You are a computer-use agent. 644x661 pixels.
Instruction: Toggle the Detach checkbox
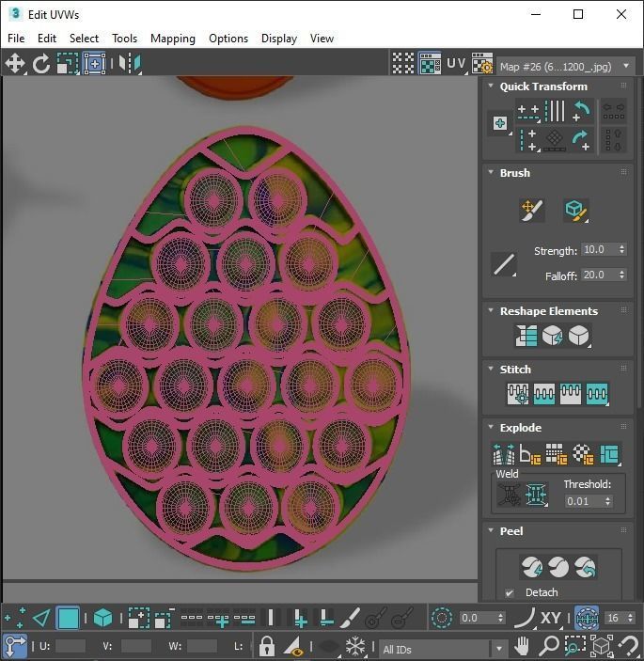coord(510,592)
